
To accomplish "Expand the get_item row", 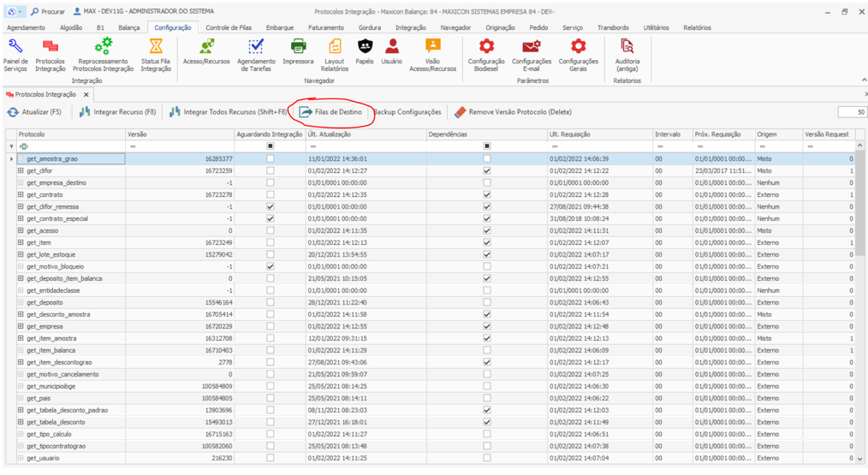I will (21, 242).
